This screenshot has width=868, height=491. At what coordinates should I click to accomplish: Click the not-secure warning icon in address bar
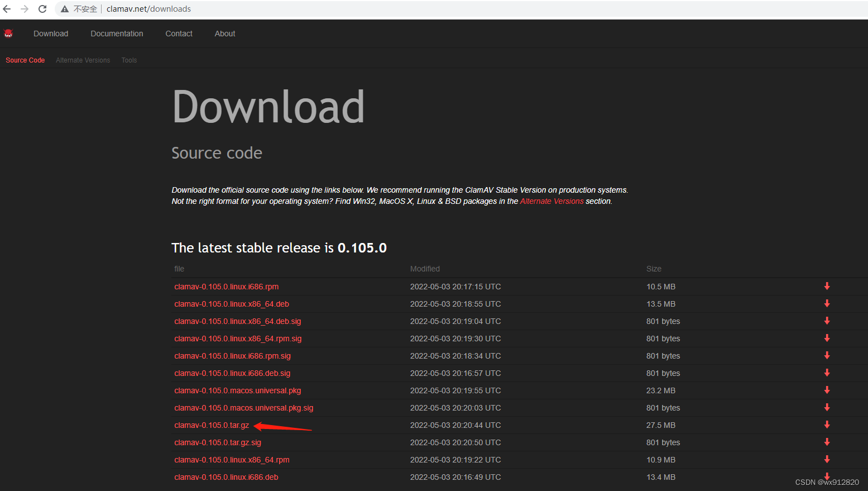(65, 9)
